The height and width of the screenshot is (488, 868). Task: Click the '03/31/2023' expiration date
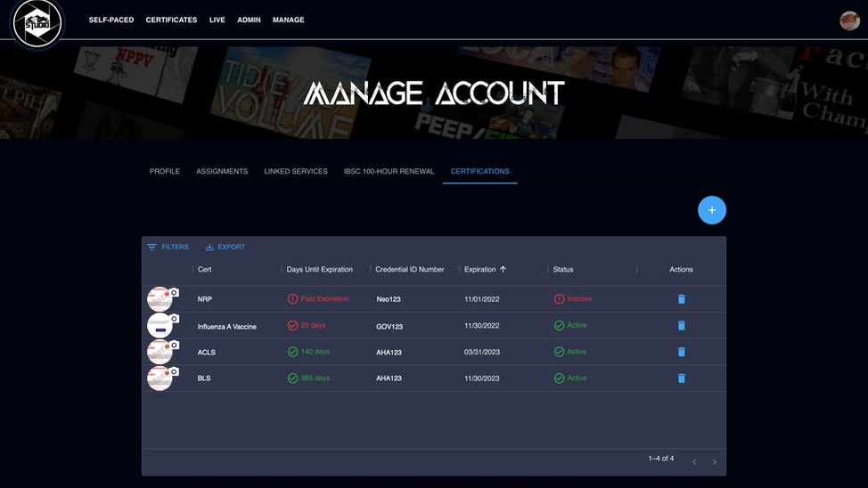[x=482, y=353]
